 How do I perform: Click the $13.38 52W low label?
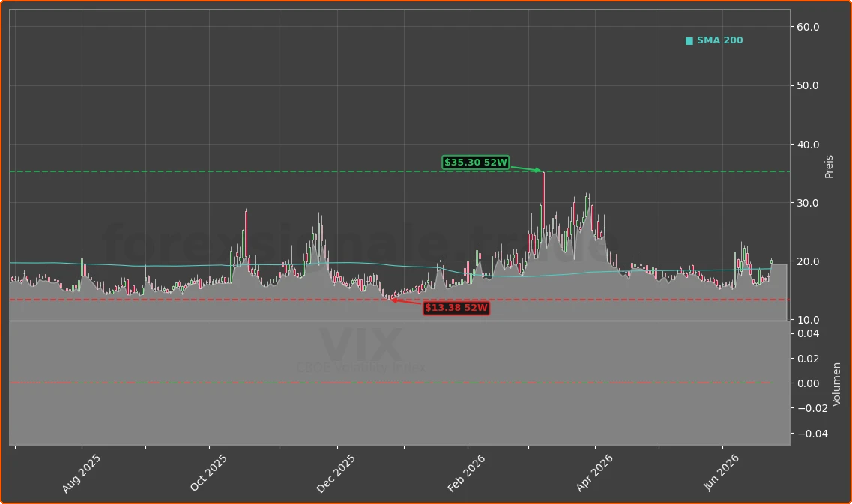pos(456,308)
